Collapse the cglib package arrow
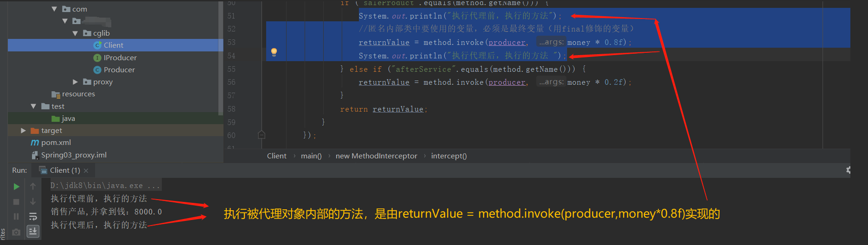Image resolution: width=868 pixels, height=245 pixels. coord(75,33)
